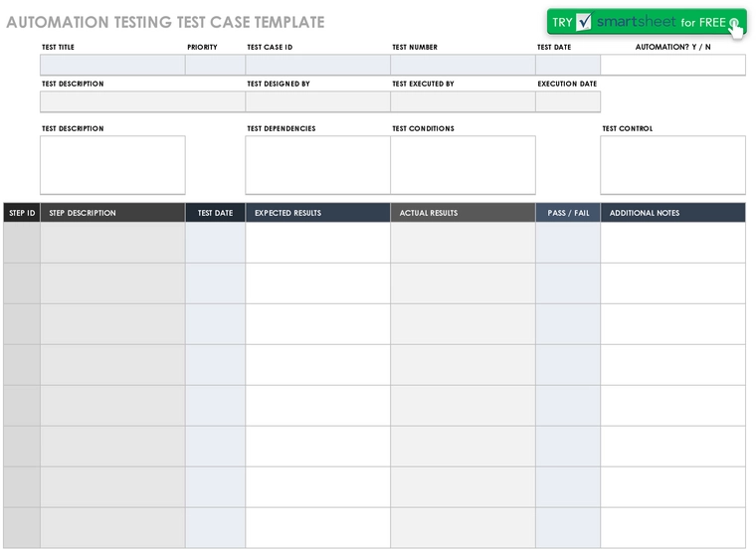
Task: Click the Test Date table column header
Action: click(x=216, y=213)
